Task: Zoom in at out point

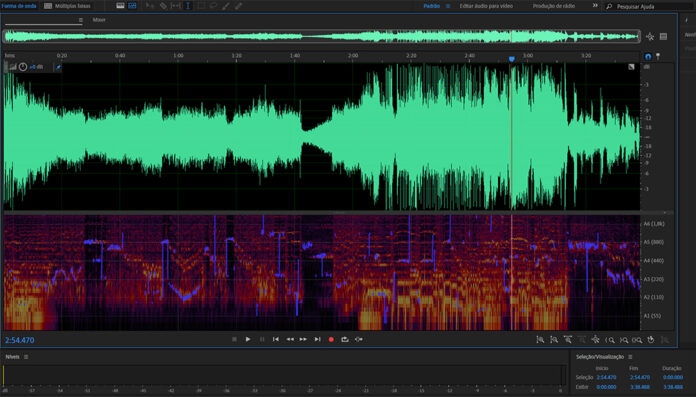Action: point(624,340)
